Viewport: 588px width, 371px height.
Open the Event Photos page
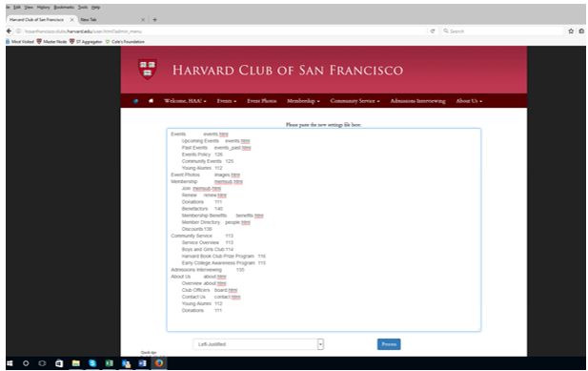click(262, 101)
